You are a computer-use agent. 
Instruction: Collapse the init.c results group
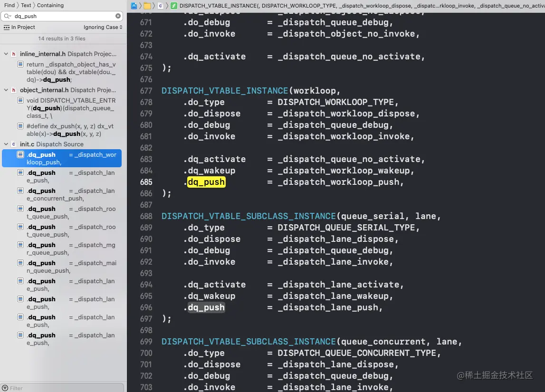6,144
